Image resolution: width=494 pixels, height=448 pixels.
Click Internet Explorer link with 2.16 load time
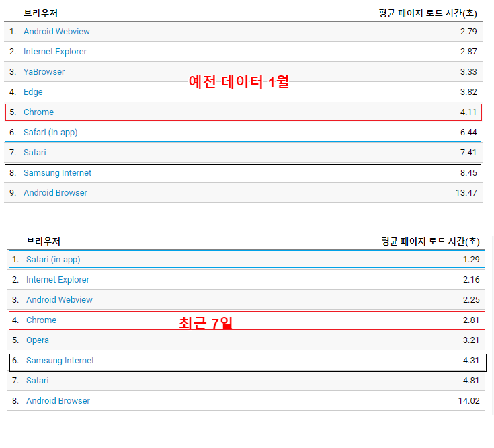pos(58,280)
